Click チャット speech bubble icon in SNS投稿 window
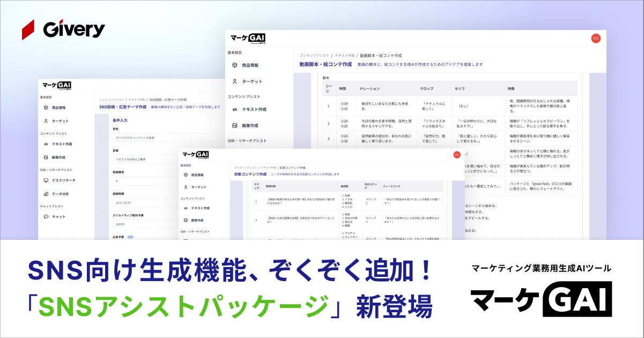This screenshot has height=338, width=644. (x=46, y=217)
